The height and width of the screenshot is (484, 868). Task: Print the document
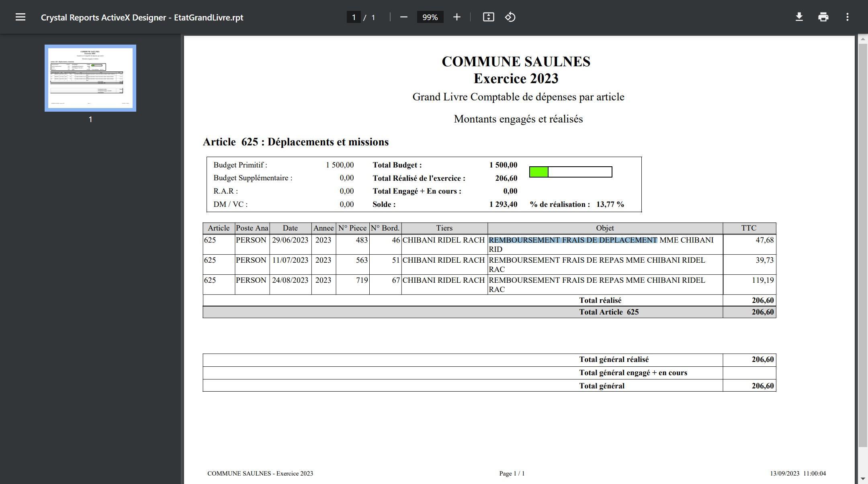coord(823,17)
